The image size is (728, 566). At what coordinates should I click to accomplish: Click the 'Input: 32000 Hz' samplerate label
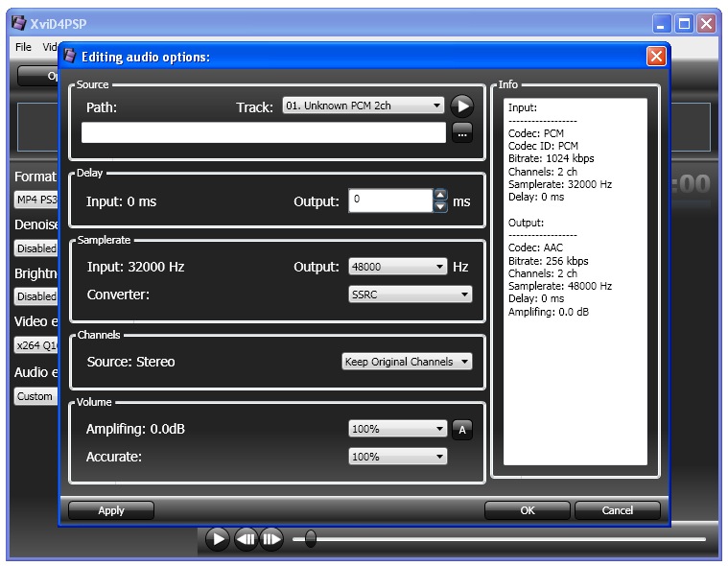coord(135,267)
